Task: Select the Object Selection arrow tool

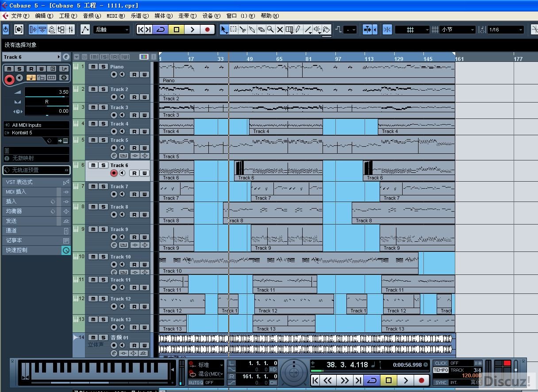Action: (224, 30)
